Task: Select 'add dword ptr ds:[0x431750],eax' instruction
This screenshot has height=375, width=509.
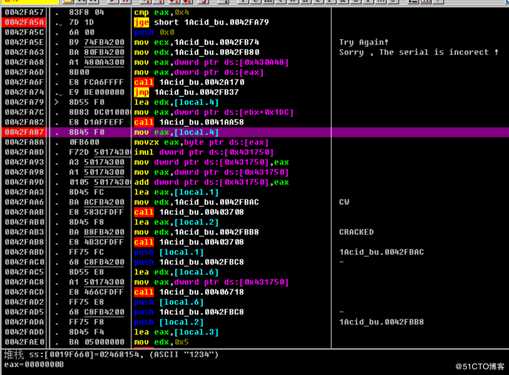Action: [x=211, y=182]
